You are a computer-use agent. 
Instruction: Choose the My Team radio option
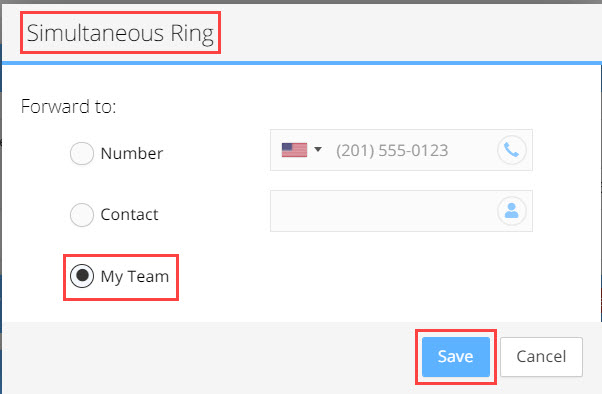coord(82,276)
